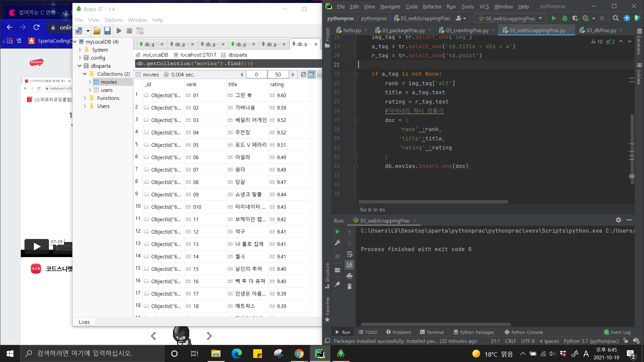
Task: Click the Robo 3T execute query play icon
Action: pos(119,31)
